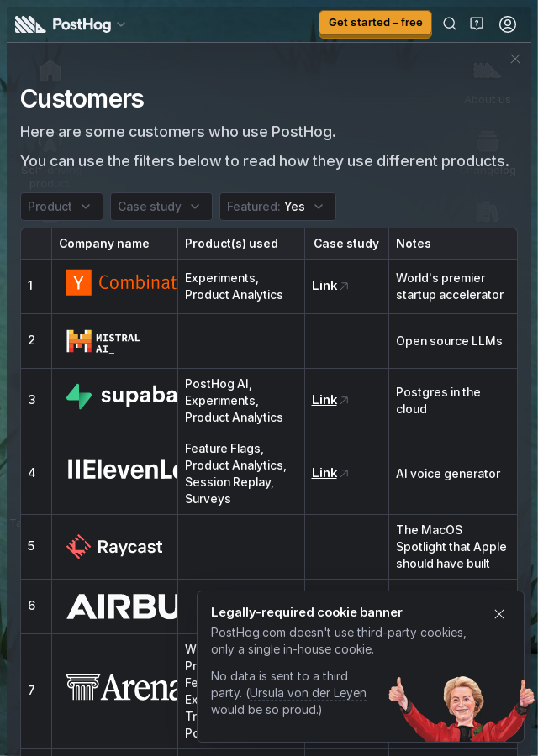Open the ElevenLabs case study Link
Image resolution: width=538 pixels, height=756 pixels.
pyautogui.click(x=324, y=473)
